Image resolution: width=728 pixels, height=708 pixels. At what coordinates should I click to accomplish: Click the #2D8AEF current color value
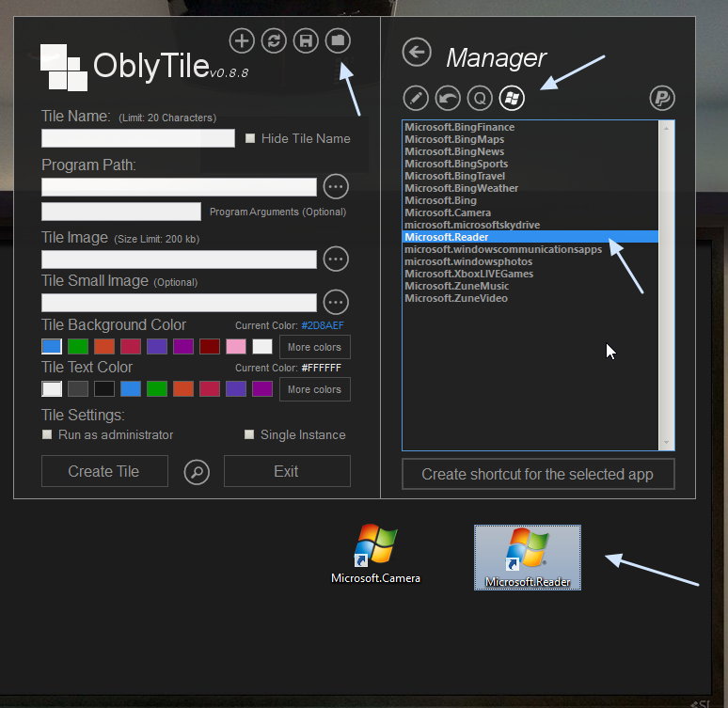click(x=323, y=325)
